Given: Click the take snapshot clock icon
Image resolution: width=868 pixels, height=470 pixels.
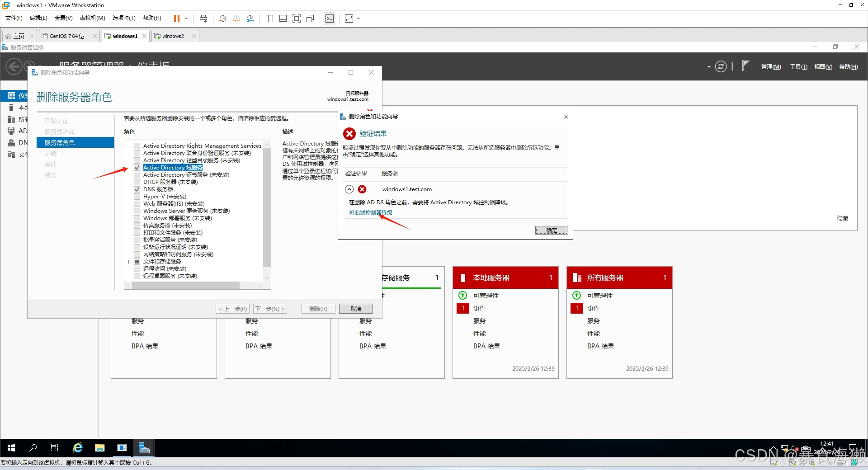Looking at the screenshot, I should coord(222,19).
